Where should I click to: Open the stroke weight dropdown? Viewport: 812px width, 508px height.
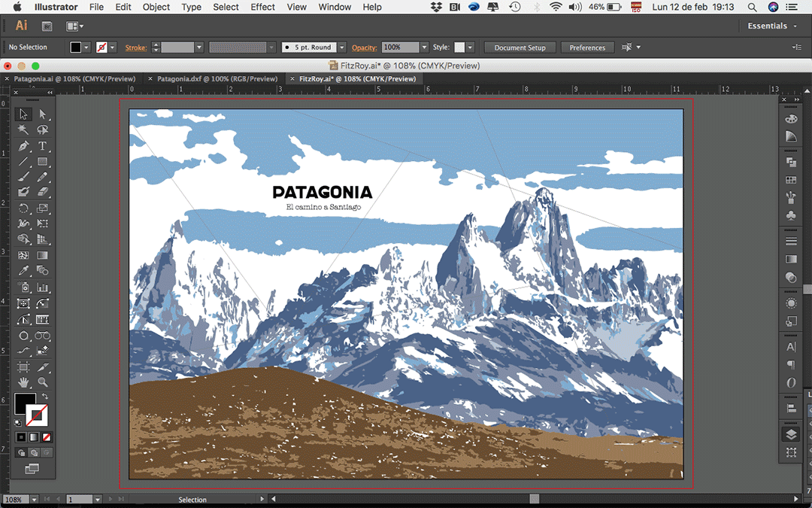198,47
